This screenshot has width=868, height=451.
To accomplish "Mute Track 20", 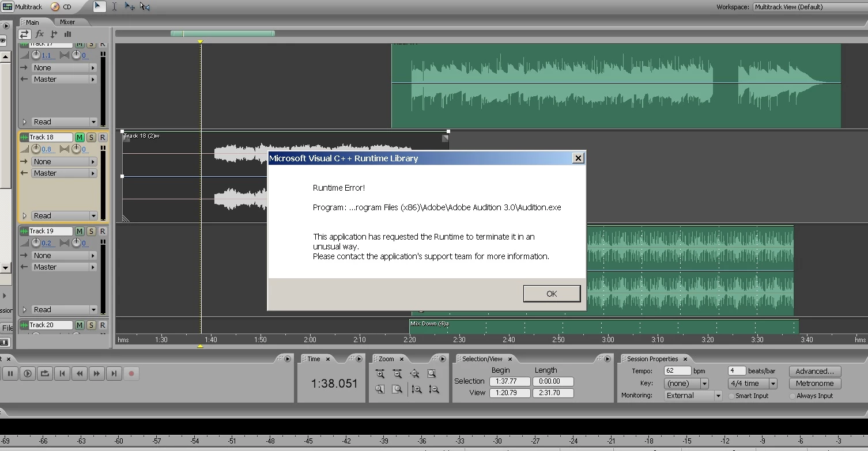I will coord(80,325).
